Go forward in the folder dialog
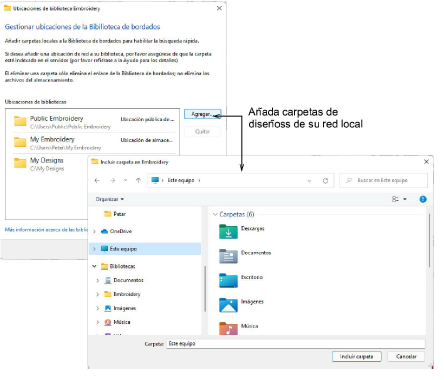 [x=112, y=180]
